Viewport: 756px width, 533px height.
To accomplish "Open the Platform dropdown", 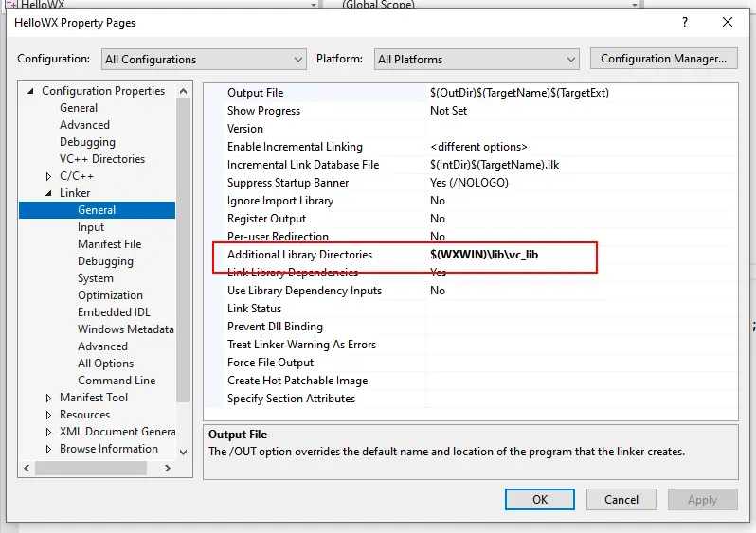I will 477,59.
